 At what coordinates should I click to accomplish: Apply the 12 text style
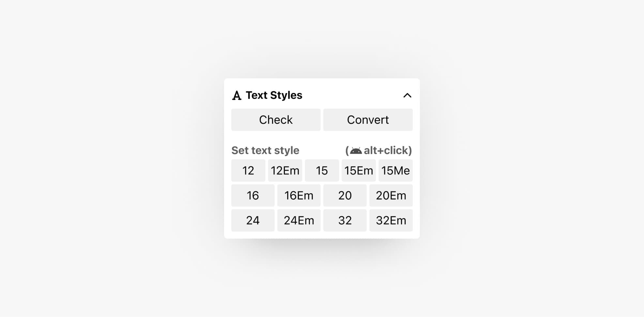point(248,170)
